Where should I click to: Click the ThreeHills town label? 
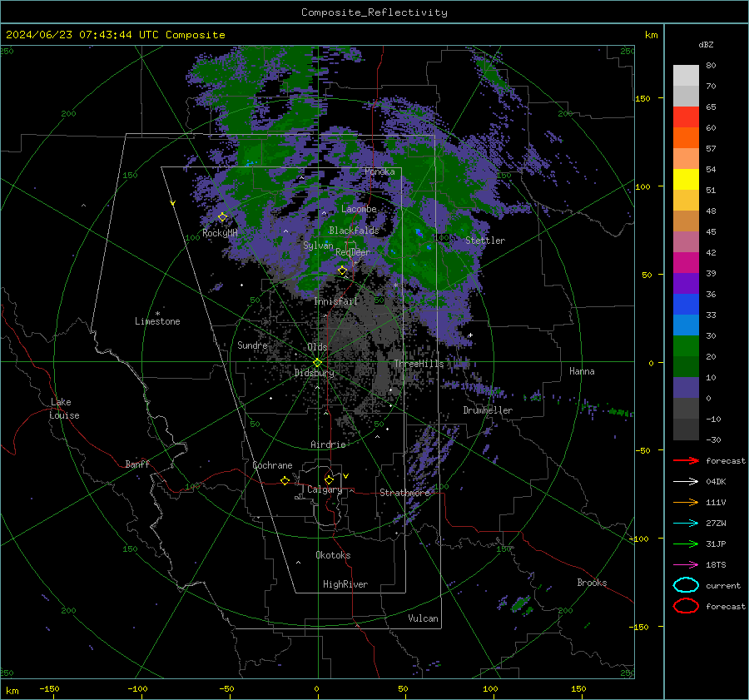[x=419, y=364]
